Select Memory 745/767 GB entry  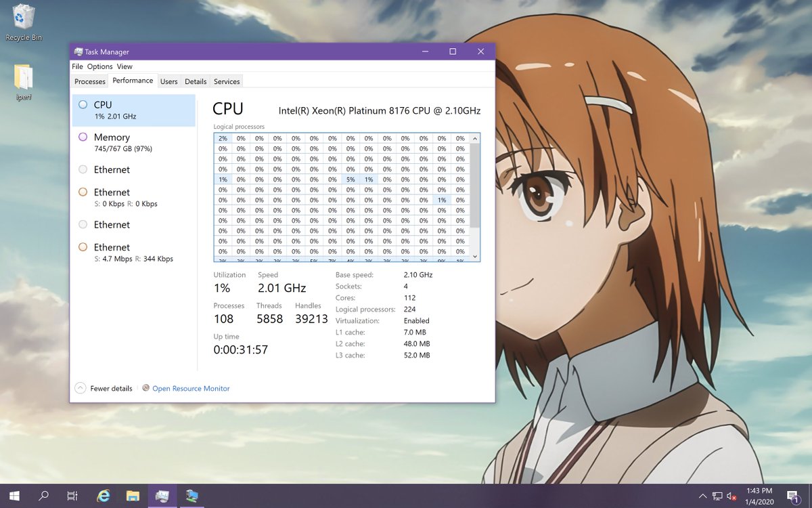(134, 142)
